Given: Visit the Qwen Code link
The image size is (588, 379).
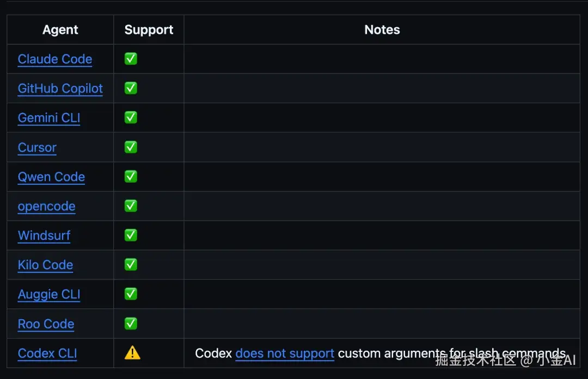Looking at the screenshot, I should tap(51, 177).
